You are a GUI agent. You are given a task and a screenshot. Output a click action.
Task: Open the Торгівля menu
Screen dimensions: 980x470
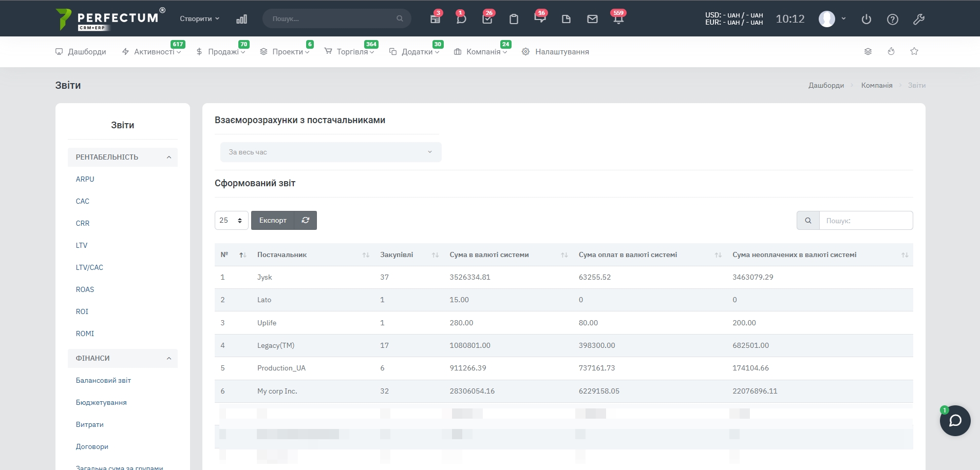352,52
